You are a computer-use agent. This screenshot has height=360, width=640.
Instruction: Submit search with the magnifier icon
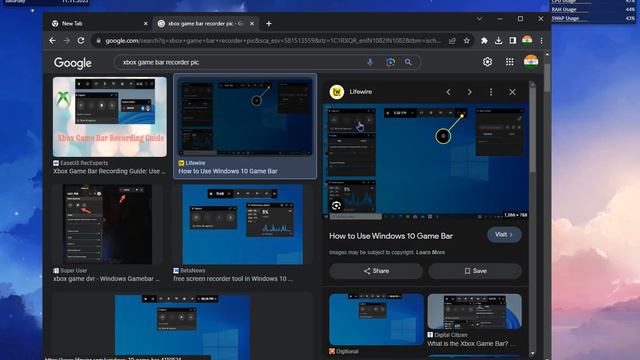coord(408,62)
